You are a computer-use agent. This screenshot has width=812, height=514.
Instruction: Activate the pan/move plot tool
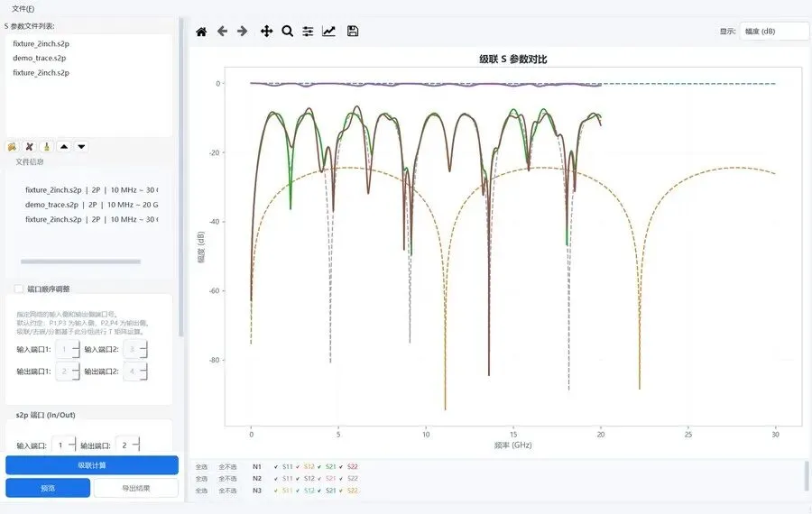(266, 31)
